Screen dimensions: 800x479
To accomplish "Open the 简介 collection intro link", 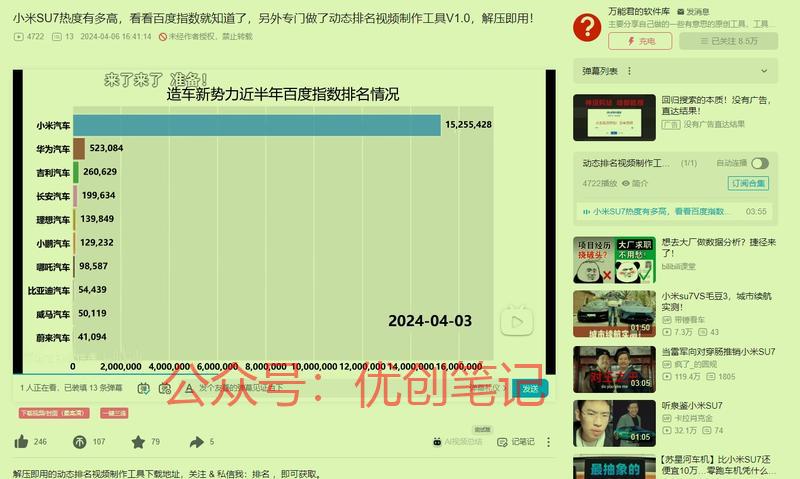I will (x=635, y=183).
